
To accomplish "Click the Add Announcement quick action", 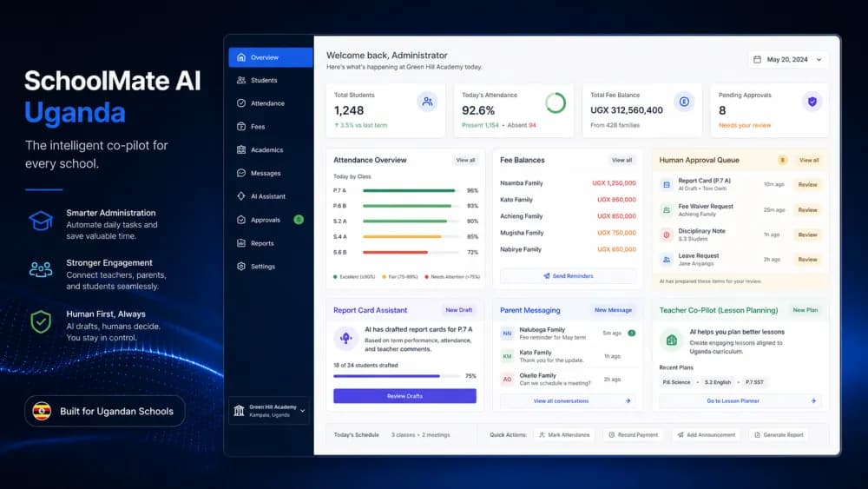I will click(x=707, y=435).
